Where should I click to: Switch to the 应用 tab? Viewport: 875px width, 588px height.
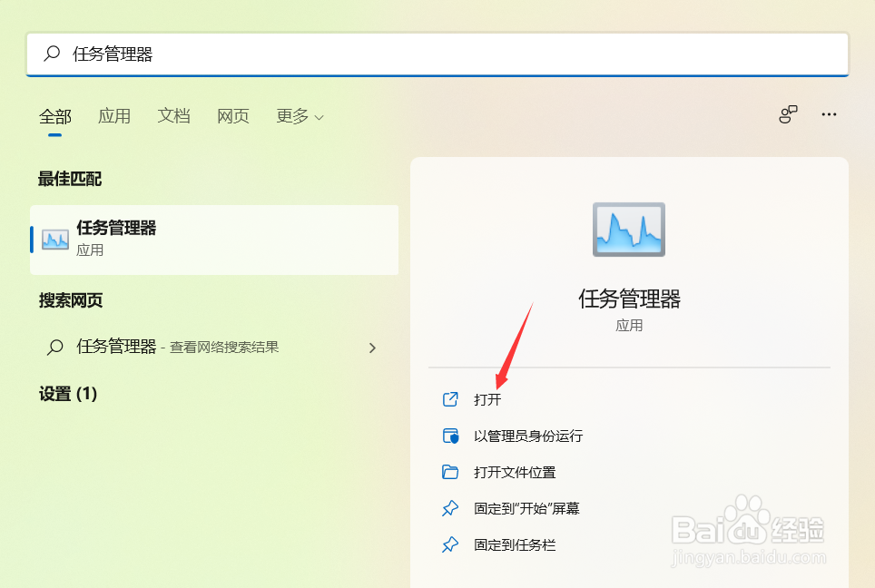tap(114, 116)
